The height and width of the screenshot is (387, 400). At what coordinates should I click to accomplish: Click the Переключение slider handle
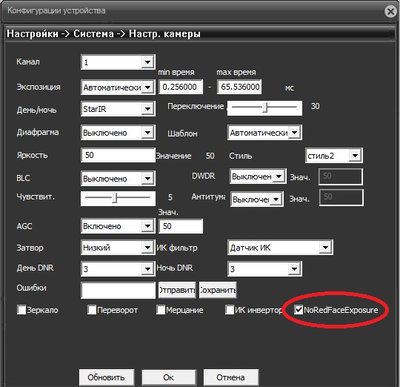(x=265, y=108)
